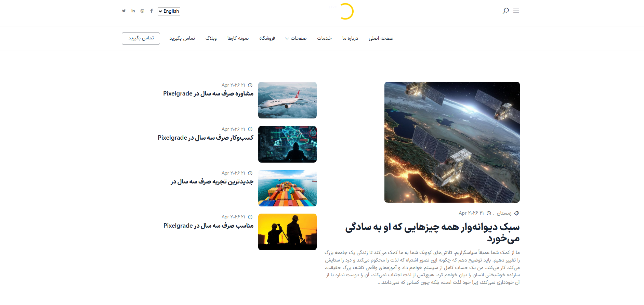Open the Twitter social link

(x=124, y=11)
